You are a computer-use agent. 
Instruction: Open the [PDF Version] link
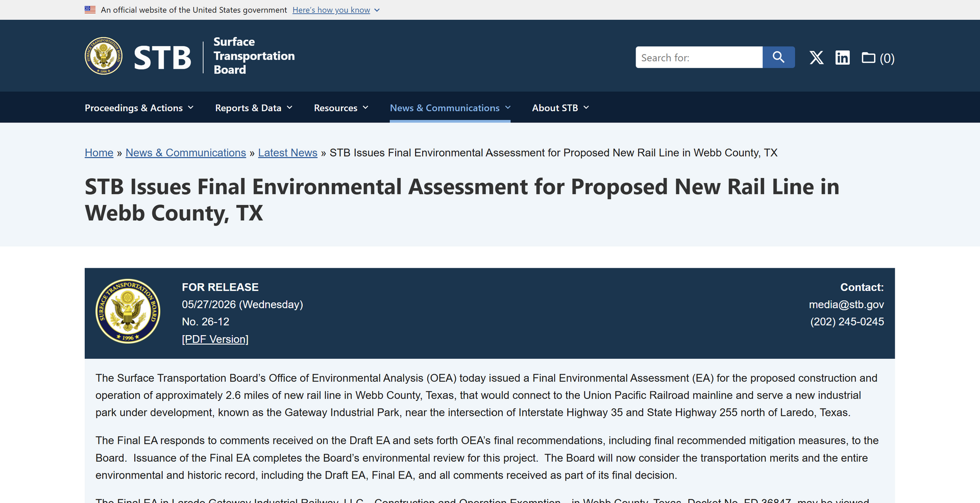[x=215, y=339]
